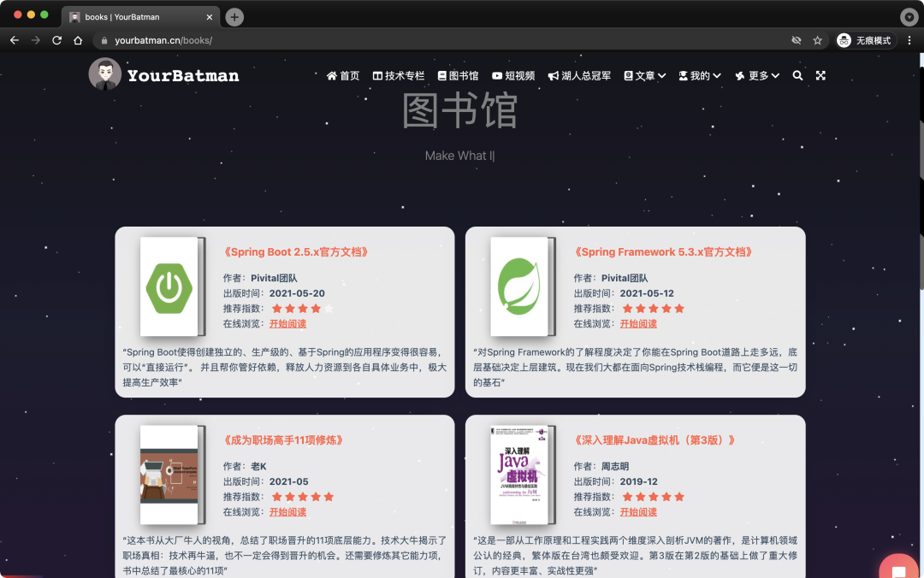Click the 成为职场高手 book cover thumbnail
This screenshot has width=924, height=578.
pyautogui.click(x=172, y=475)
